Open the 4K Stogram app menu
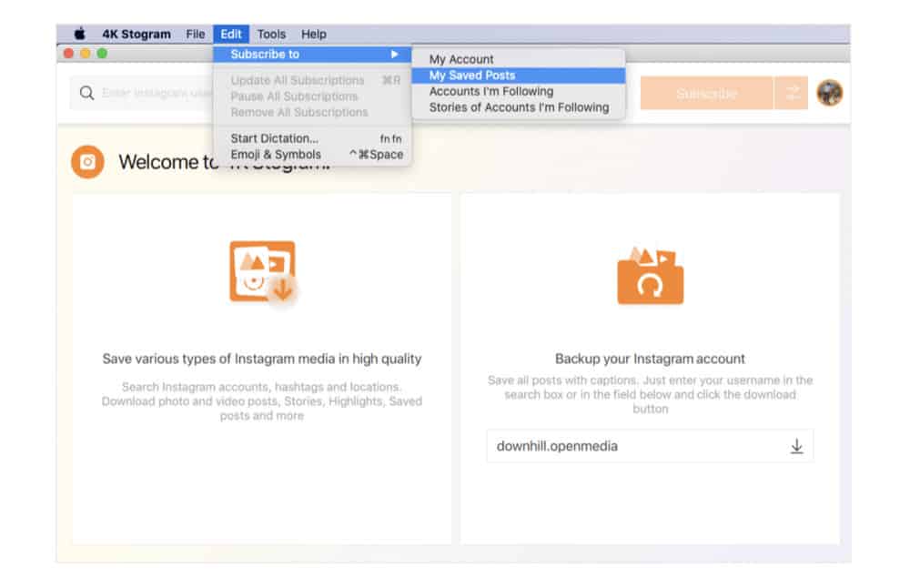Viewport: 910px width, 588px height. pos(136,35)
